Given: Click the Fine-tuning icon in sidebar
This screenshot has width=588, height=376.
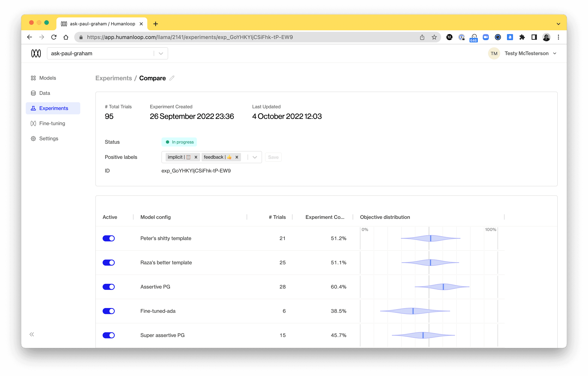Looking at the screenshot, I should coord(34,123).
